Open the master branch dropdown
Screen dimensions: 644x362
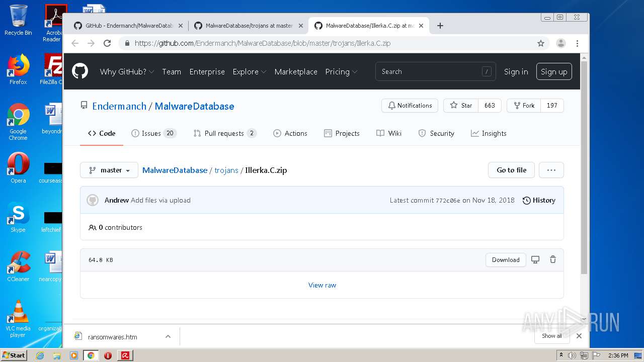[x=109, y=170]
